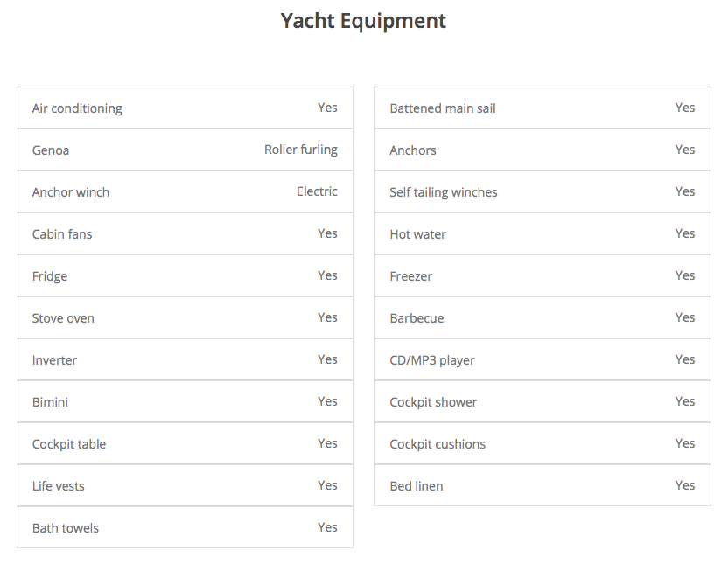Click the CD/MP3 player label
Viewport: 728px width, 564px height.
coord(432,360)
